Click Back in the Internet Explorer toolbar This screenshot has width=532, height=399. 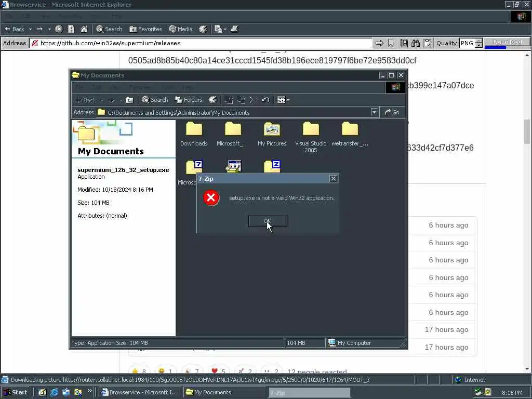coord(15,29)
